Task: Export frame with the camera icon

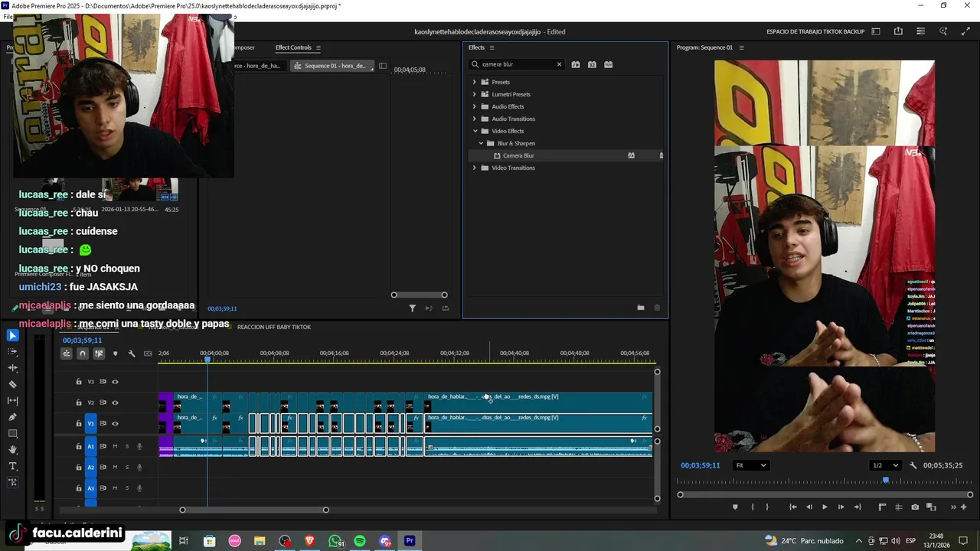Action: [915, 507]
